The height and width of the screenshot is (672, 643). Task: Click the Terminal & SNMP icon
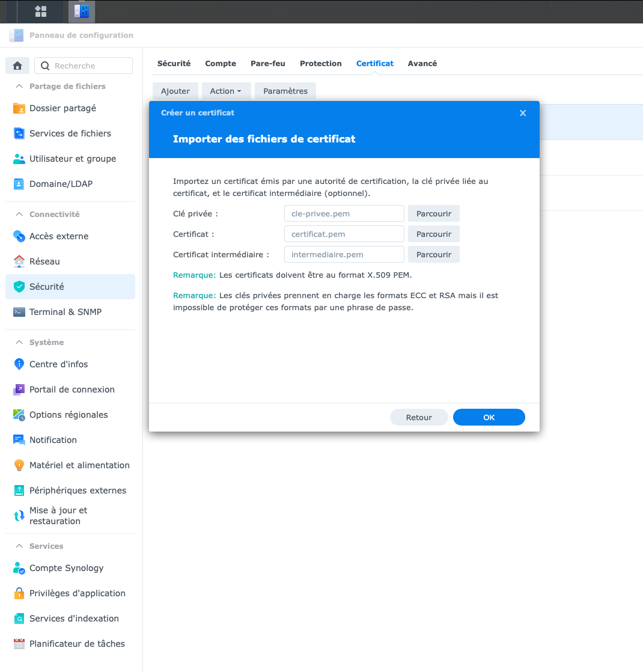[19, 312]
